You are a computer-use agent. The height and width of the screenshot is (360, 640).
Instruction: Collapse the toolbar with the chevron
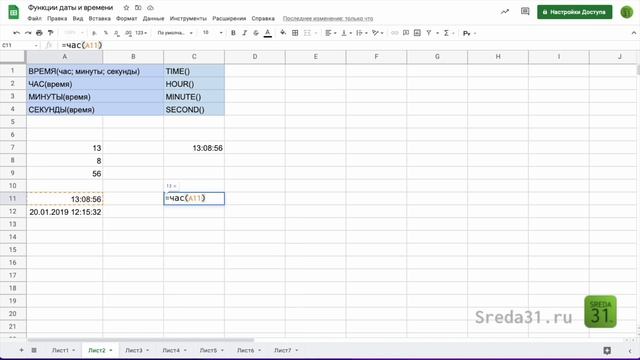pyautogui.click(x=633, y=33)
